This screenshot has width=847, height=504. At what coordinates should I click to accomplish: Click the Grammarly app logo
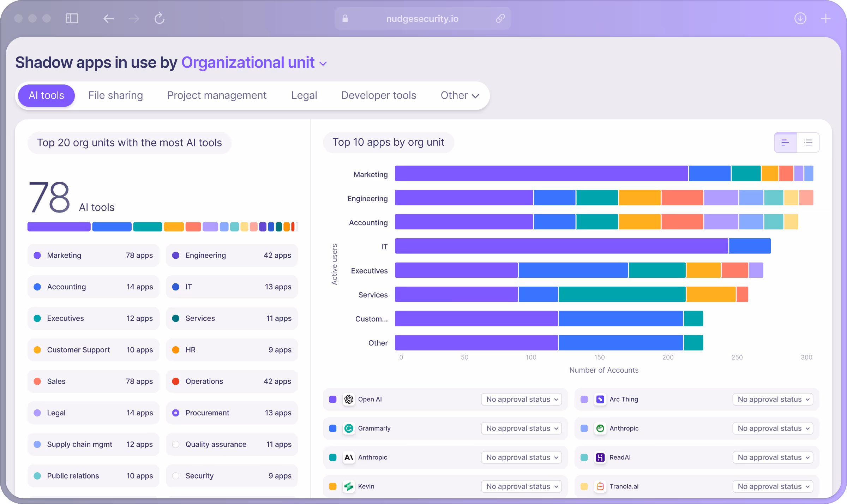pos(349,428)
